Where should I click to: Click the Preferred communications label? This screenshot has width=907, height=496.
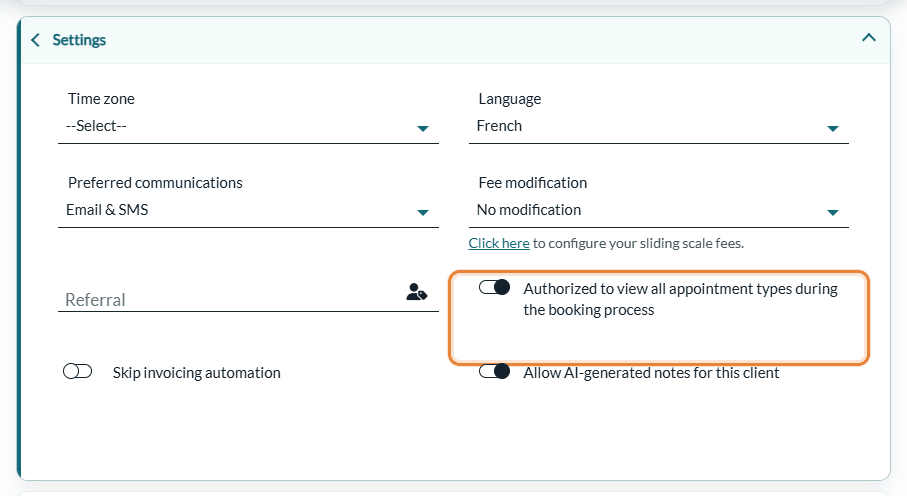[x=155, y=183]
